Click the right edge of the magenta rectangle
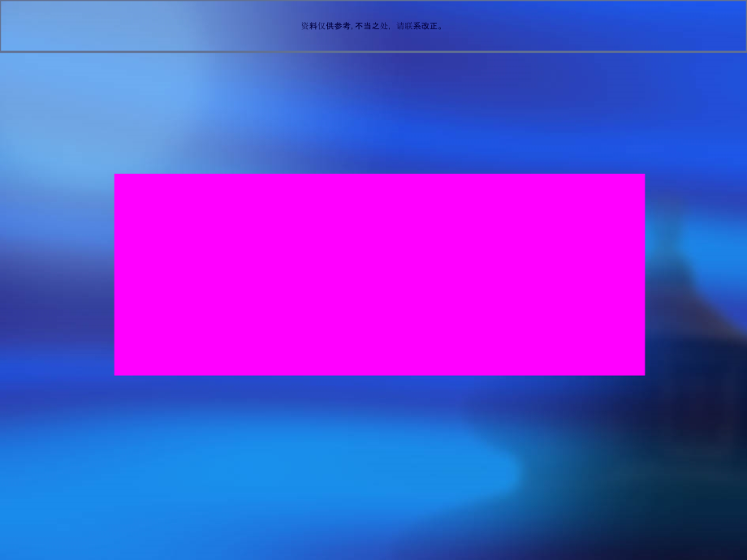 644,274
